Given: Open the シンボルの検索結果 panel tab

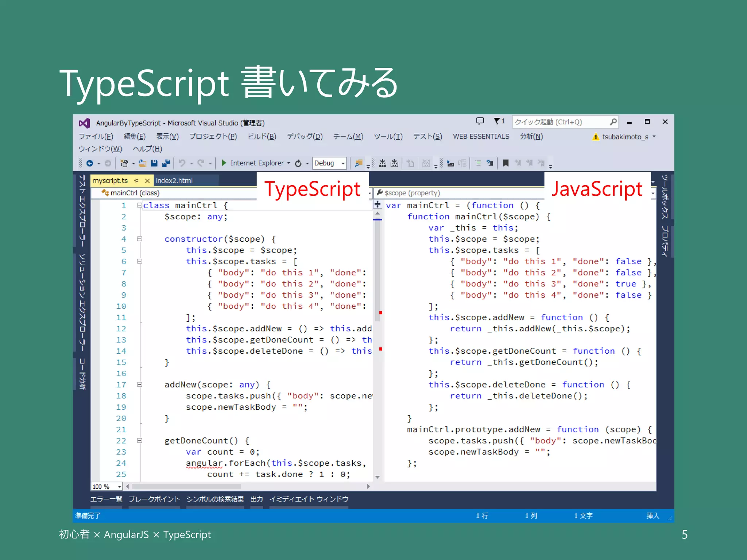Looking at the screenshot, I should (215, 499).
